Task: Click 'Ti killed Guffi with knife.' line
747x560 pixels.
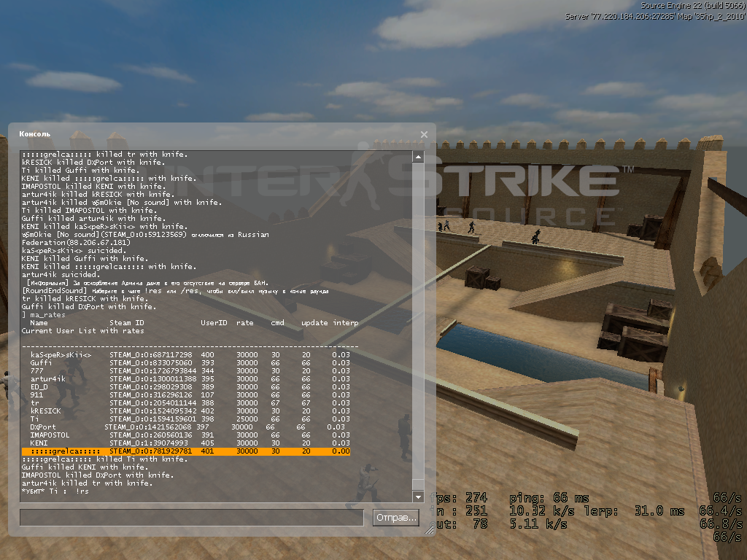Action: click(80, 171)
